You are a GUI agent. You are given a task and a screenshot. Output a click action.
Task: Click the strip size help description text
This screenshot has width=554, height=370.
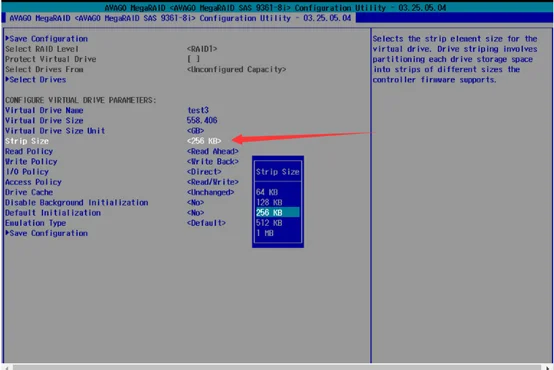455,59
